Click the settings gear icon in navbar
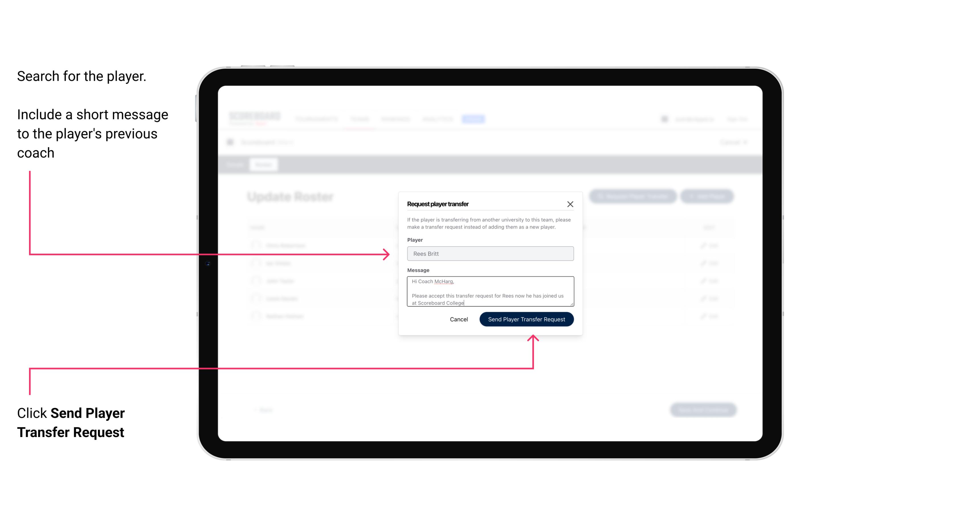 [x=663, y=118]
